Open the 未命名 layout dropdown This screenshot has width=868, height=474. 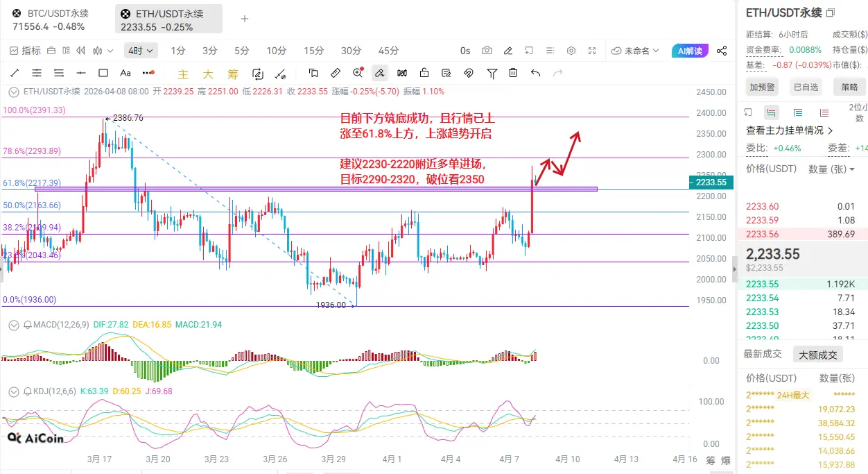[x=636, y=51]
